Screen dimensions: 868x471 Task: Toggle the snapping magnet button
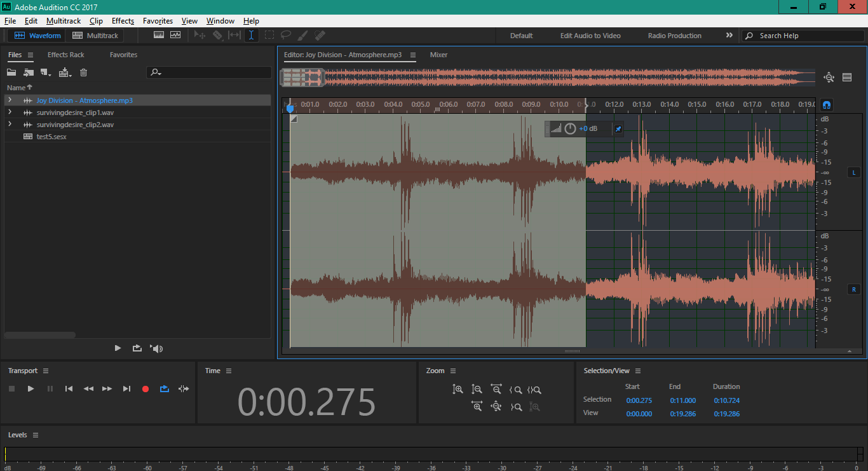[x=827, y=105]
